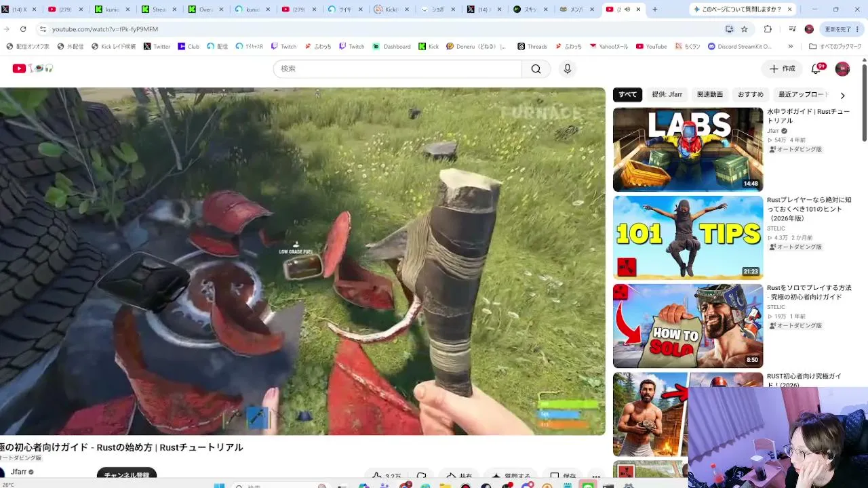Open YouTube notifications bell

(817, 68)
